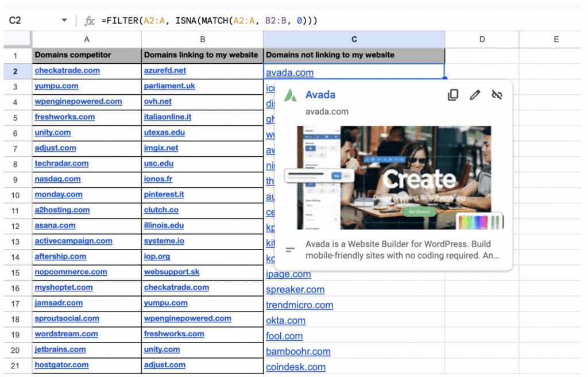
Task: Open Avada title link in preview card
Action: (x=320, y=95)
